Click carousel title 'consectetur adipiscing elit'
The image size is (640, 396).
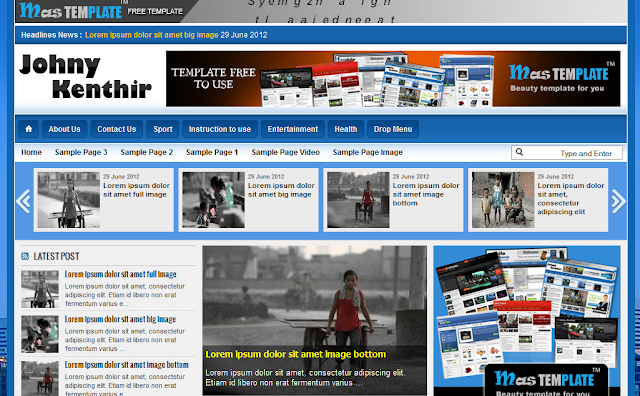pos(571,199)
